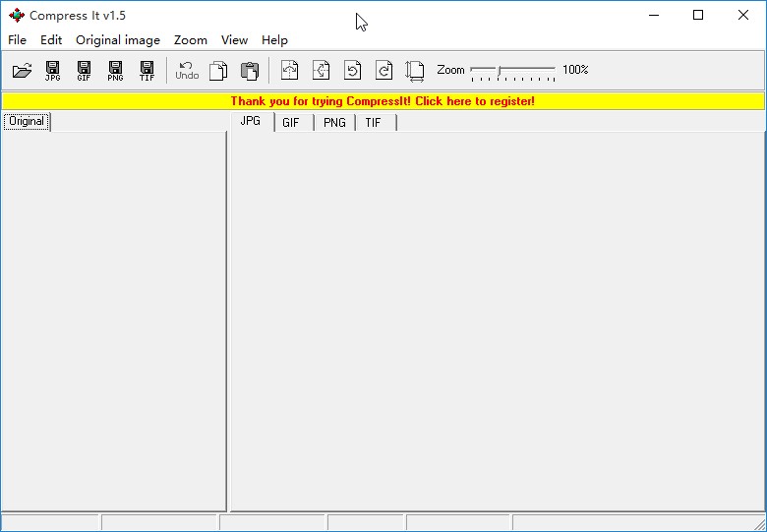Save image as PNG from toolbar

115,71
